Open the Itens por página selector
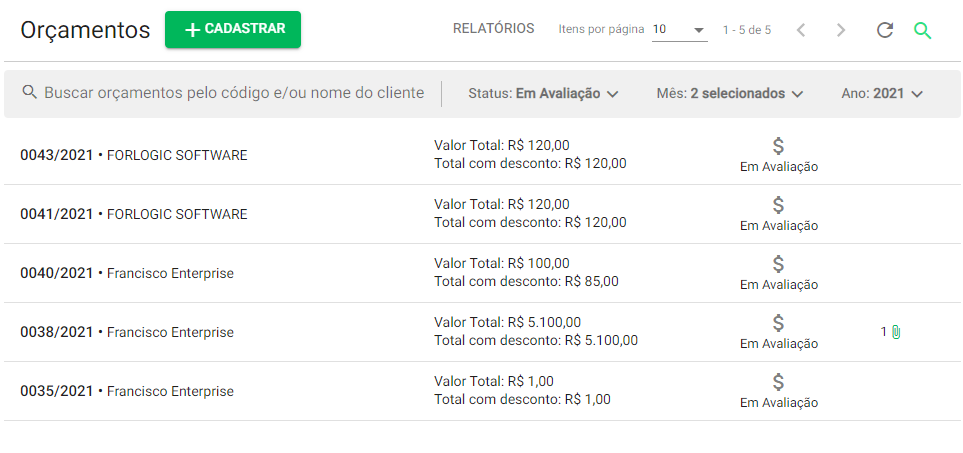The image size is (963, 453). [679, 29]
